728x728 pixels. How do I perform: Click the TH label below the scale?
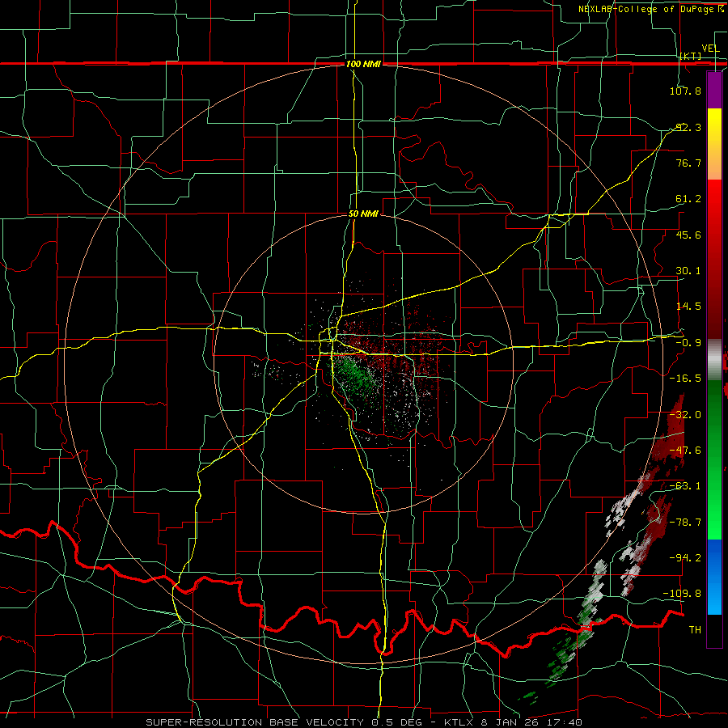click(x=695, y=629)
